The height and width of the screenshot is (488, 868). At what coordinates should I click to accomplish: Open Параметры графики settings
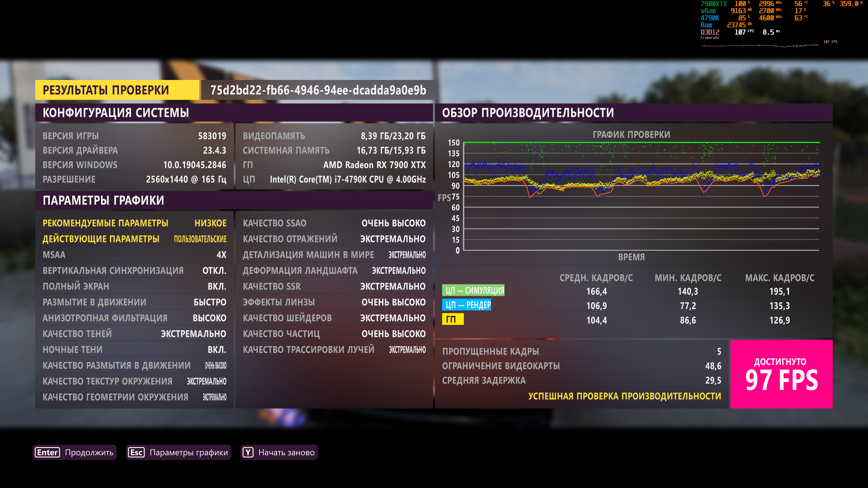pos(189,452)
